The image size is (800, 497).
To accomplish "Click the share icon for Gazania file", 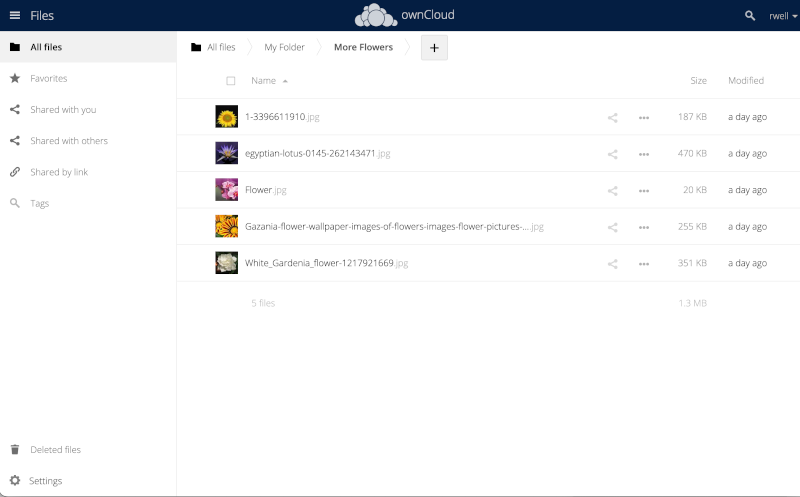I will point(613,227).
